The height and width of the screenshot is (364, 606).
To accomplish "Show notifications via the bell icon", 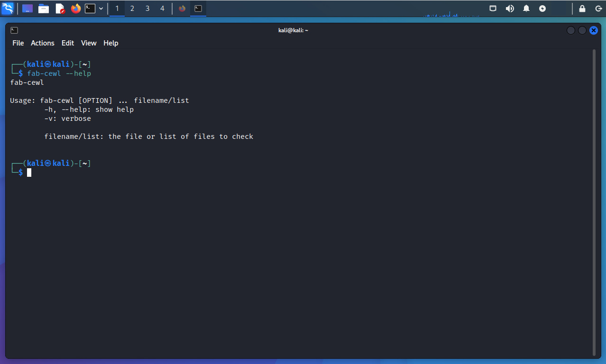I will coord(526,9).
